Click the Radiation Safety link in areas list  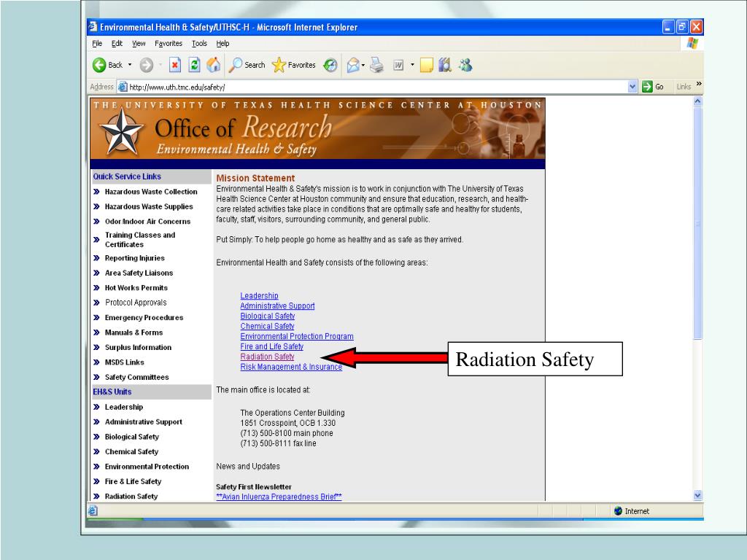click(267, 357)
